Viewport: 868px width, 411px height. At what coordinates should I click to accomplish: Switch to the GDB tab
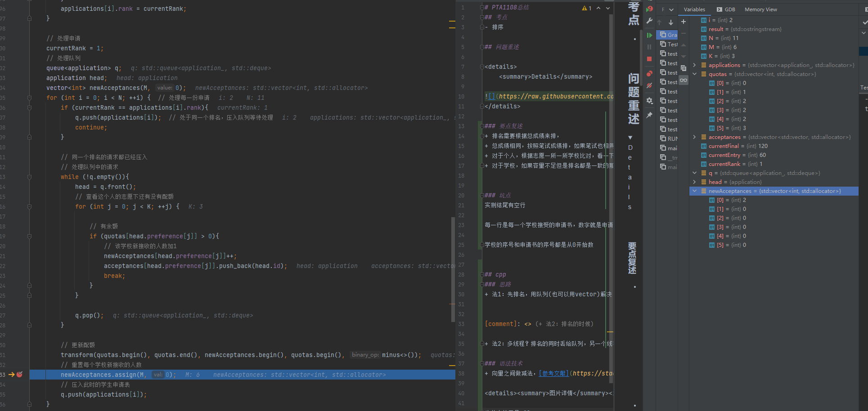click(726, 9)
